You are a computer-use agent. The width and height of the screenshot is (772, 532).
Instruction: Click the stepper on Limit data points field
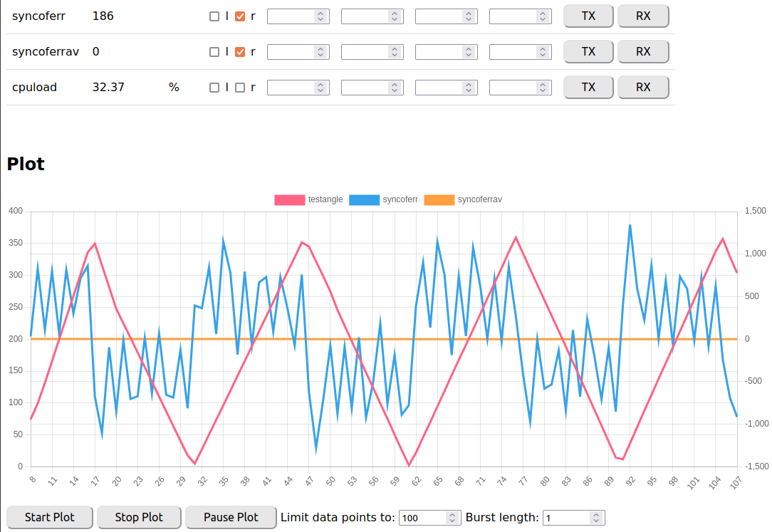point(453,518)
